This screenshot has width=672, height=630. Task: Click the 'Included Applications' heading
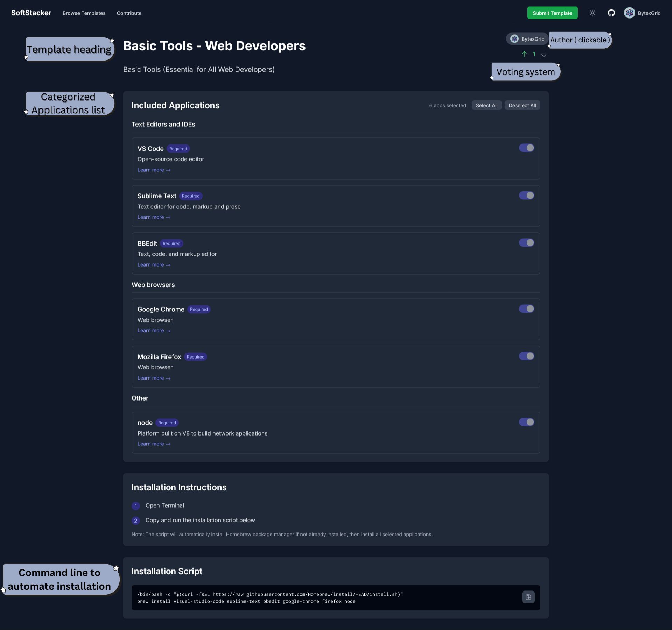point(176,105)
